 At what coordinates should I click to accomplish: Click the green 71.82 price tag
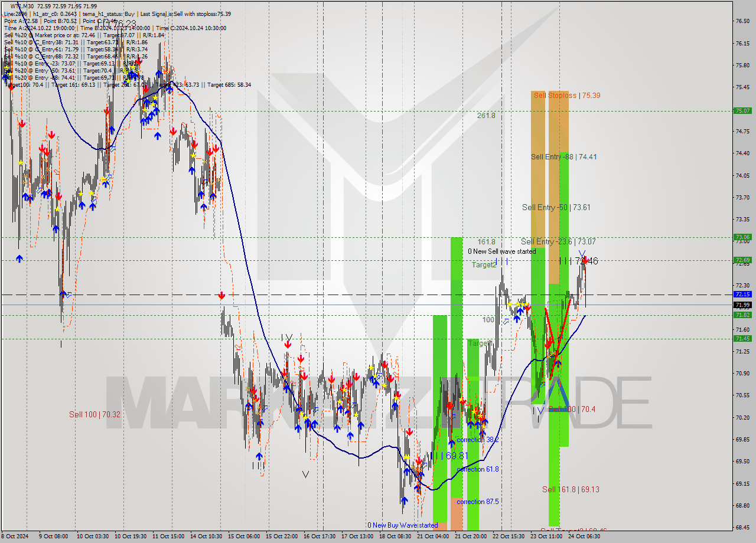742,315
